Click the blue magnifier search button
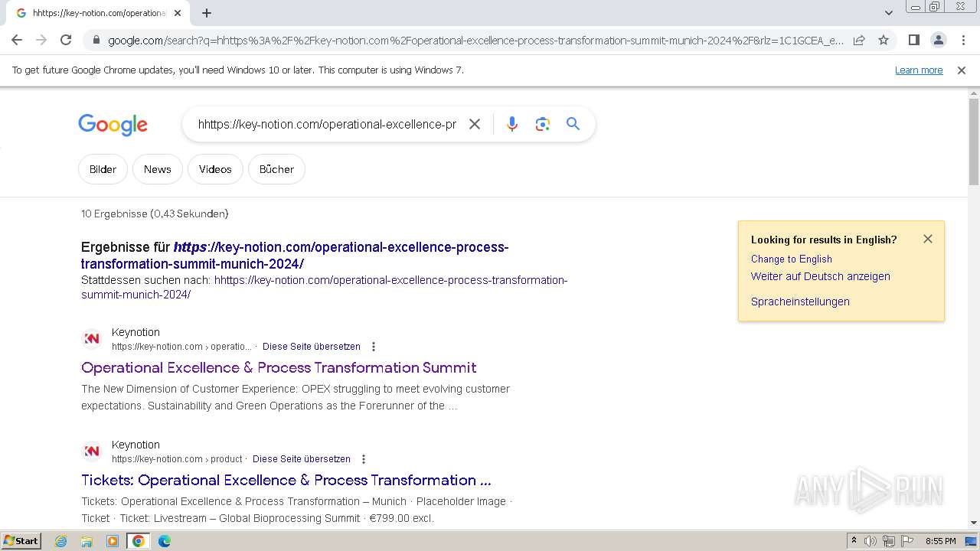The height and width of the screenshot is (551, 980). 573,124
